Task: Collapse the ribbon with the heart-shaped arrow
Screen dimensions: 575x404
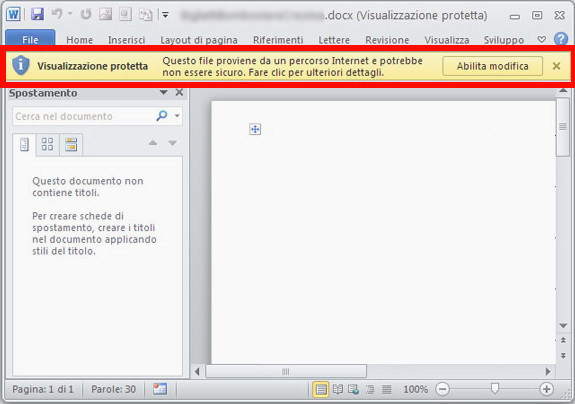Action: coord(541,39)
